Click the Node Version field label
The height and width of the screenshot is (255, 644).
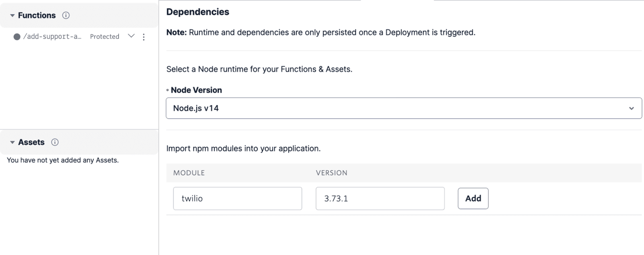tap(196, 90)
